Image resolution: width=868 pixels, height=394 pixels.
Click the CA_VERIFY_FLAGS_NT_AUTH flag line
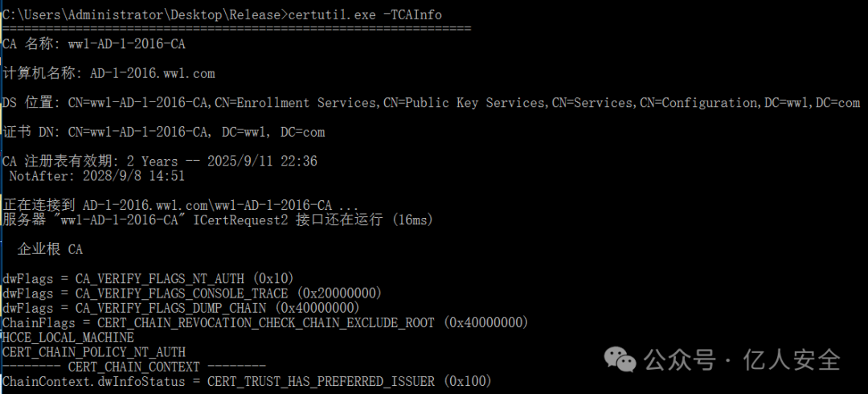[148, 278]
